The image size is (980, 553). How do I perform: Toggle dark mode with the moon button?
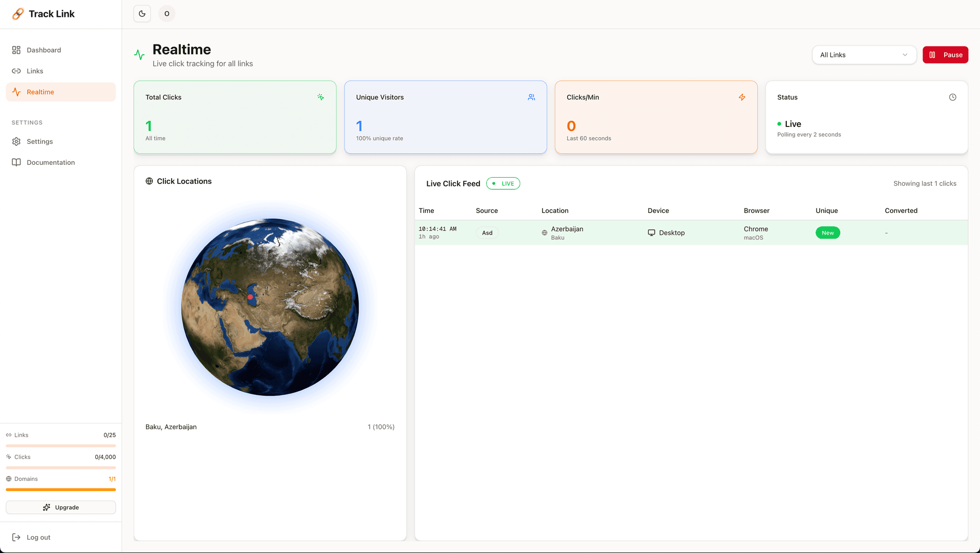(x=142, y=13)
